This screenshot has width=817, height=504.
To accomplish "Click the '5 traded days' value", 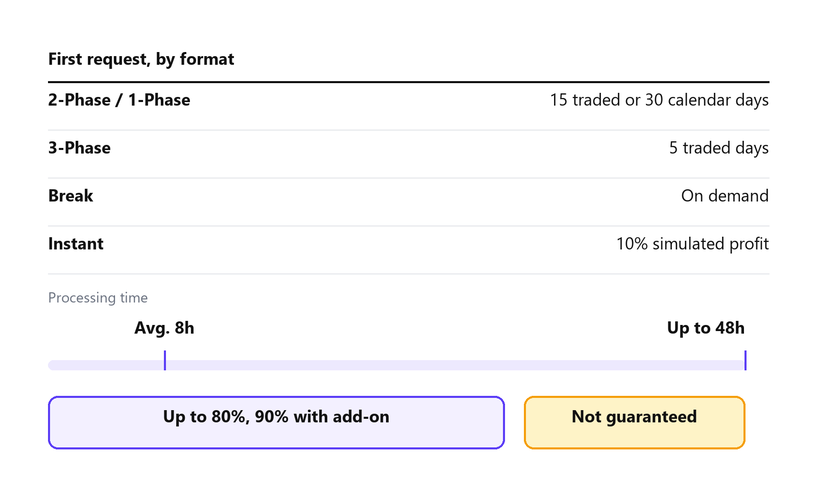I will pyautogui.click(x=719, y=148).
